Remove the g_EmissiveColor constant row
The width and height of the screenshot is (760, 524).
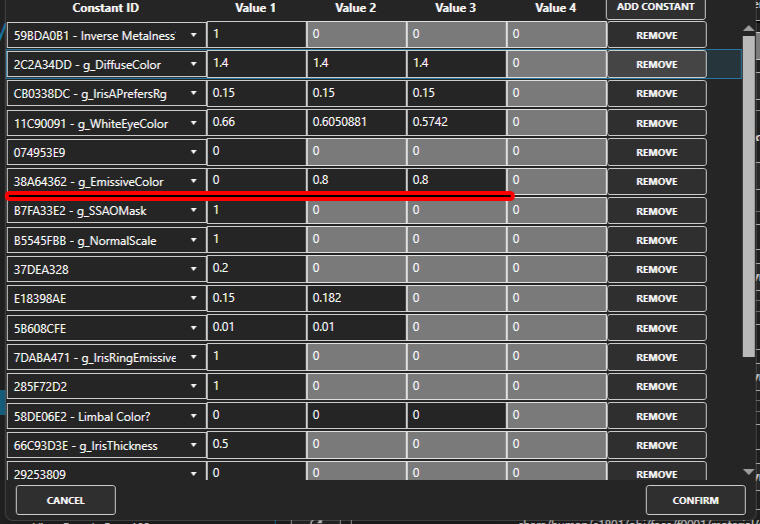656,182
